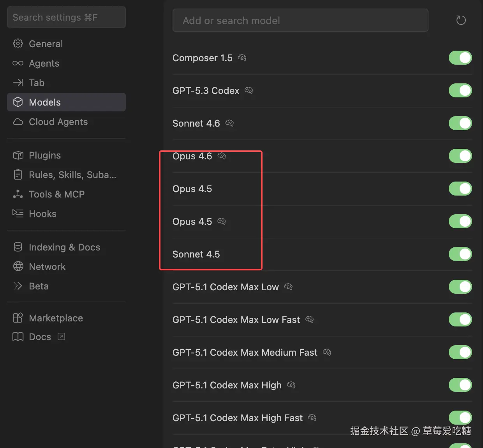483x448 pixels.
Task: Click brain icon next to Composer 1.5
Action: [242, 58]
